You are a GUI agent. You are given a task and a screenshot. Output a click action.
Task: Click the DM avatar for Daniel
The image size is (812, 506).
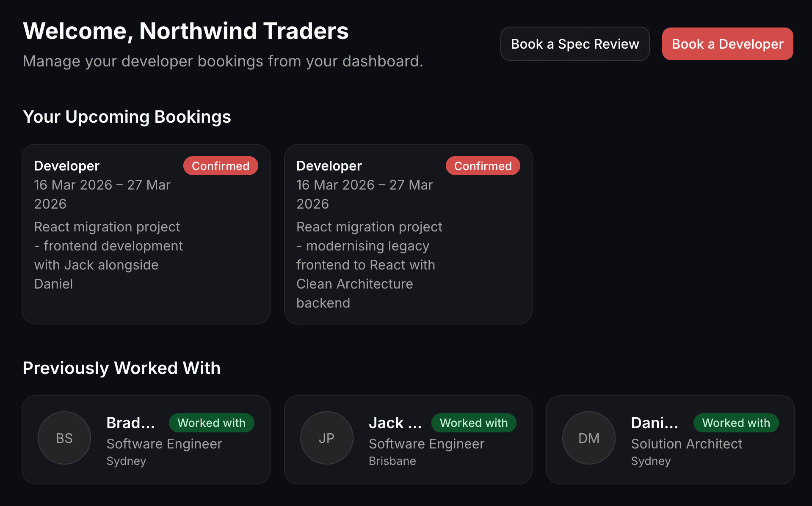click(588, 438)
